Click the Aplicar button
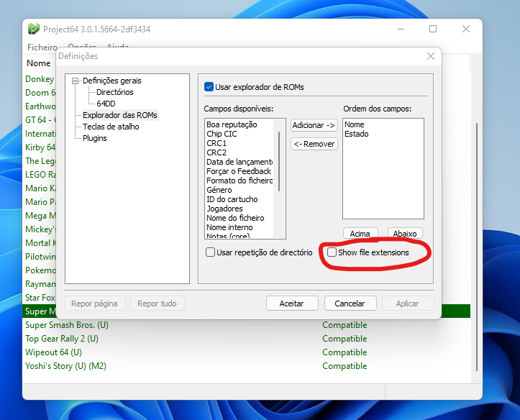 click(408, 303)
